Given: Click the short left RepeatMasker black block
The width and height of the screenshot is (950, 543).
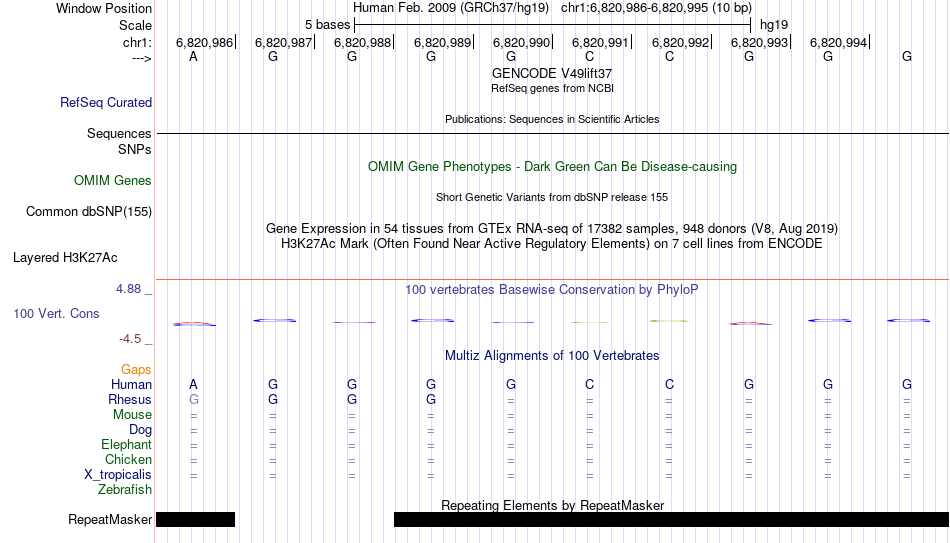Looking at the screenshot, I should click(195, 519).
